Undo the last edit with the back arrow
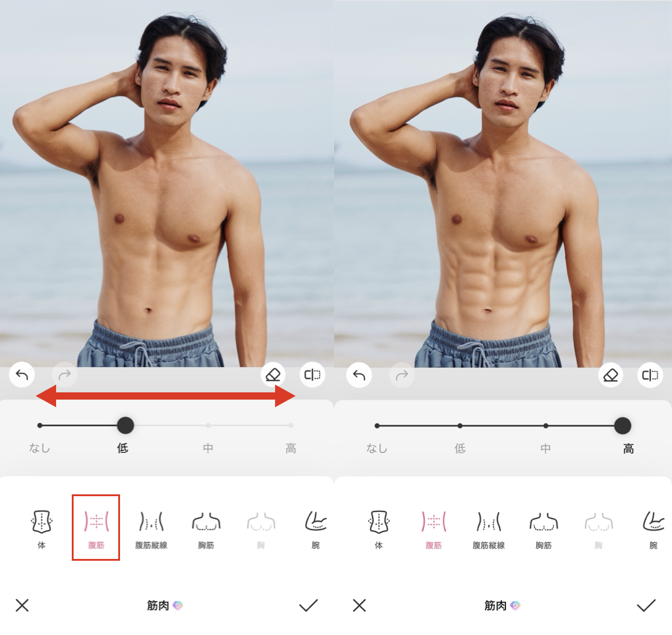This screenshot has width=672, height=635. [22, 374]
